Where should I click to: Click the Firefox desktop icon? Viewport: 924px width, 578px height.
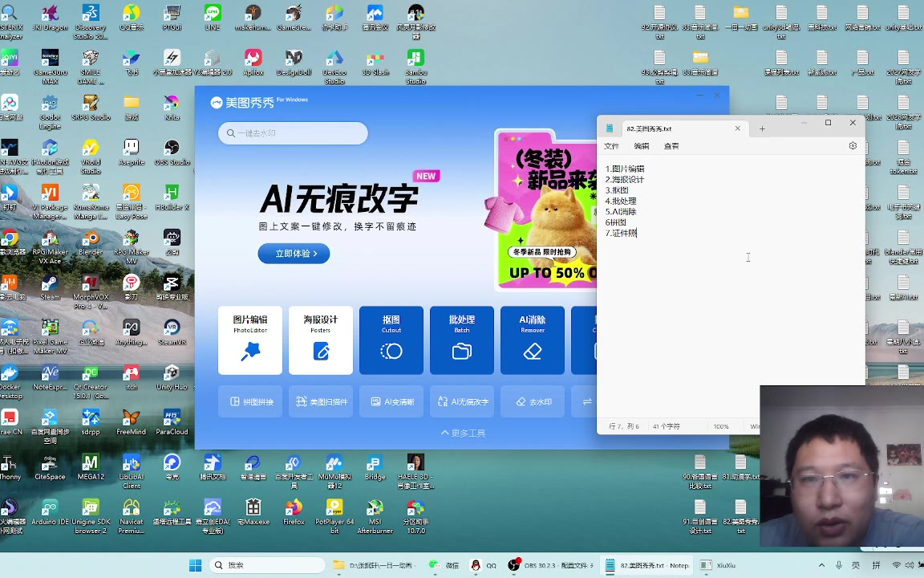pyautogui.click(x=294, y=511)
